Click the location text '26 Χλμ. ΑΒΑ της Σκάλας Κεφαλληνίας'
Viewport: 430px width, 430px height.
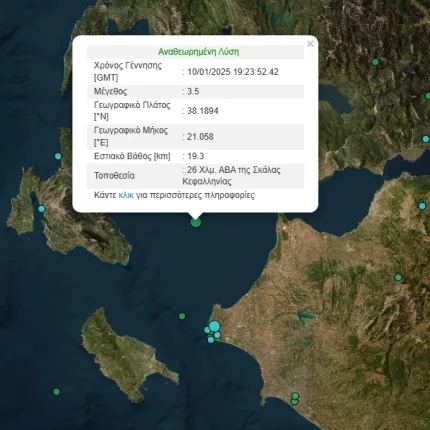[x=232, y=176]
